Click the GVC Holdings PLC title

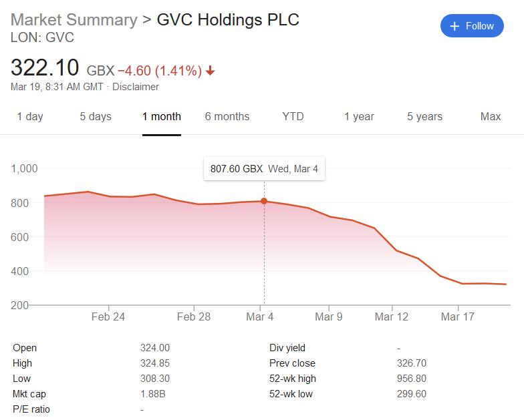point(228,20)
